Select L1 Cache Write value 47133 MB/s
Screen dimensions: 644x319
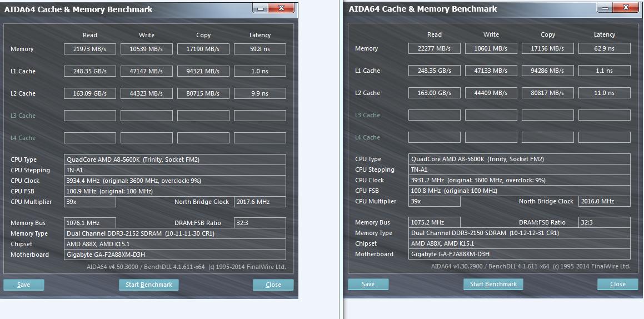491,70
